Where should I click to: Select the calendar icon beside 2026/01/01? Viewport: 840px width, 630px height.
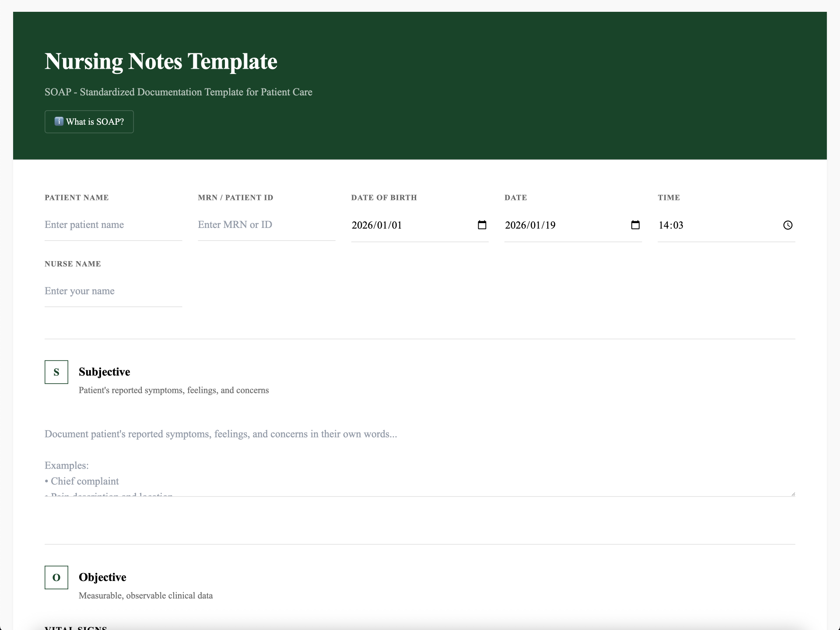click(x=482, y=225)
